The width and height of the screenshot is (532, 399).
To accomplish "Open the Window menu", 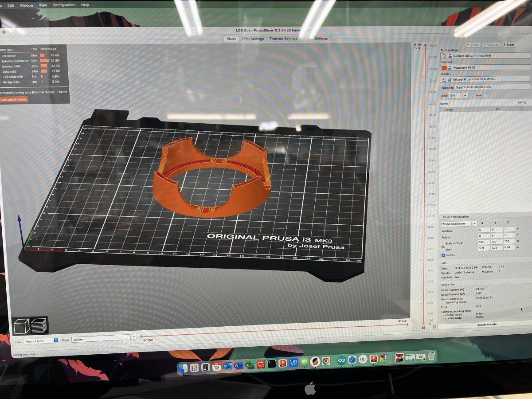I will pyautogui.click(x=27, y=5).
